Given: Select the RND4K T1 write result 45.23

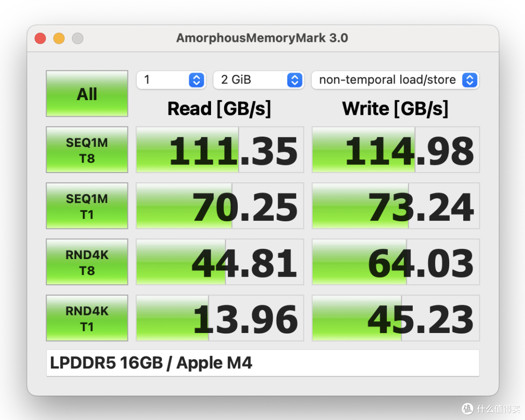Looking at the screenshot, I should tap(396, 318).
